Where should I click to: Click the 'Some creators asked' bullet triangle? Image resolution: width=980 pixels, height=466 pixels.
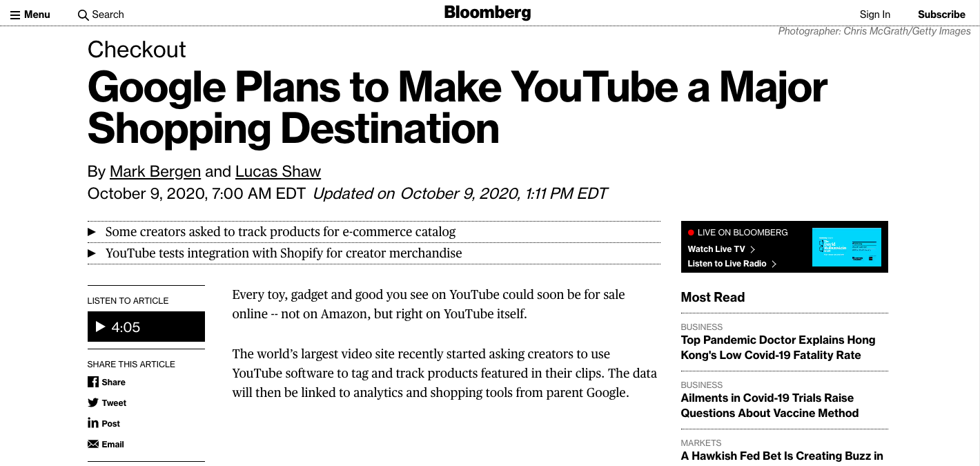(x=91, y=232)
